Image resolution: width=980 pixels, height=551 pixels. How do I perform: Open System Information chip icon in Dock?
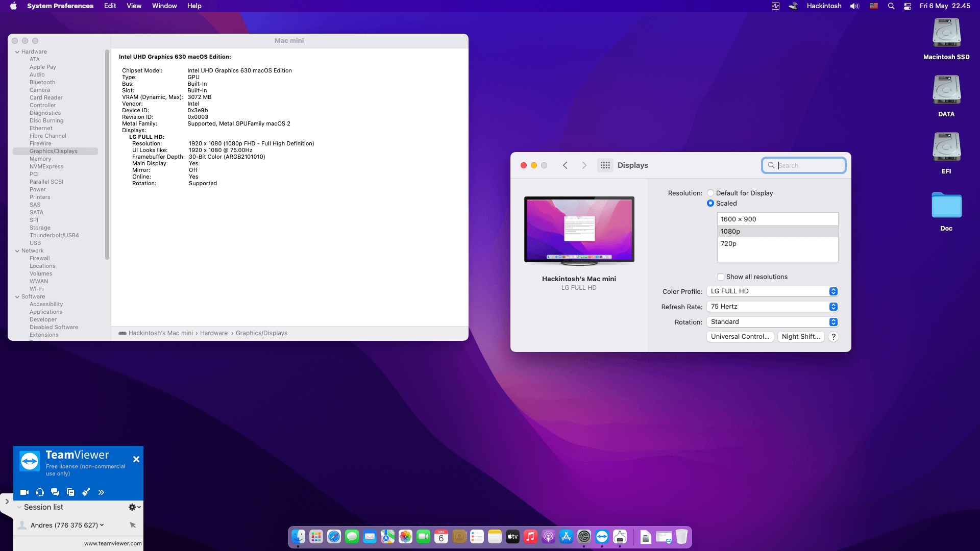(620, 537)
